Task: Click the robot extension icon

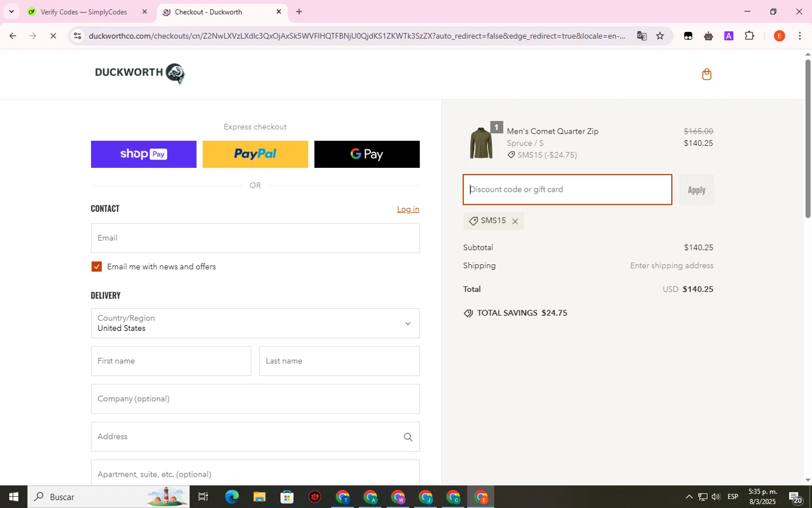Action: point(708,36)
